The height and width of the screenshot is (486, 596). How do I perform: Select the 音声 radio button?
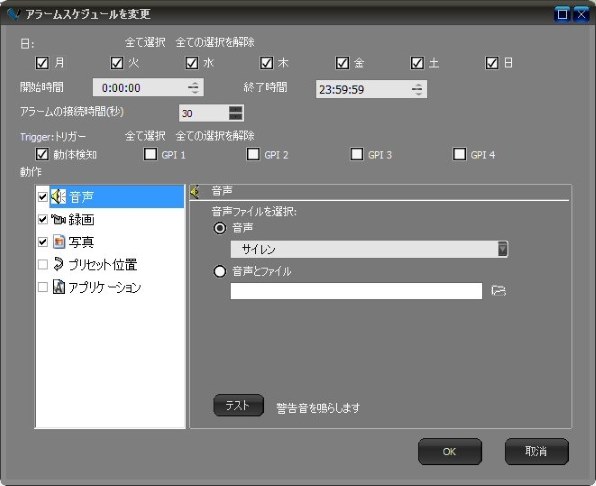tap(220, 228)
